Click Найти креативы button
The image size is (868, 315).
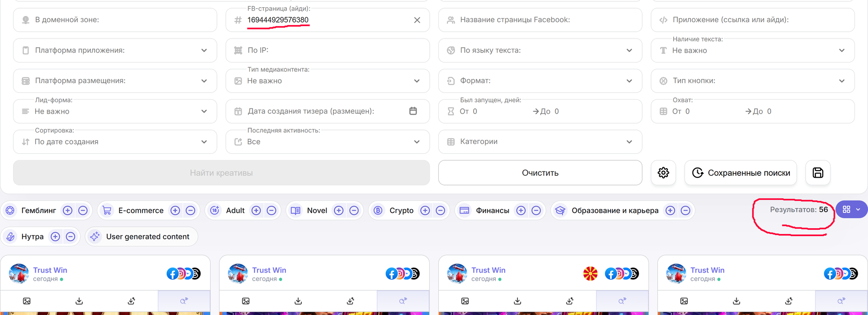(221, 172)
